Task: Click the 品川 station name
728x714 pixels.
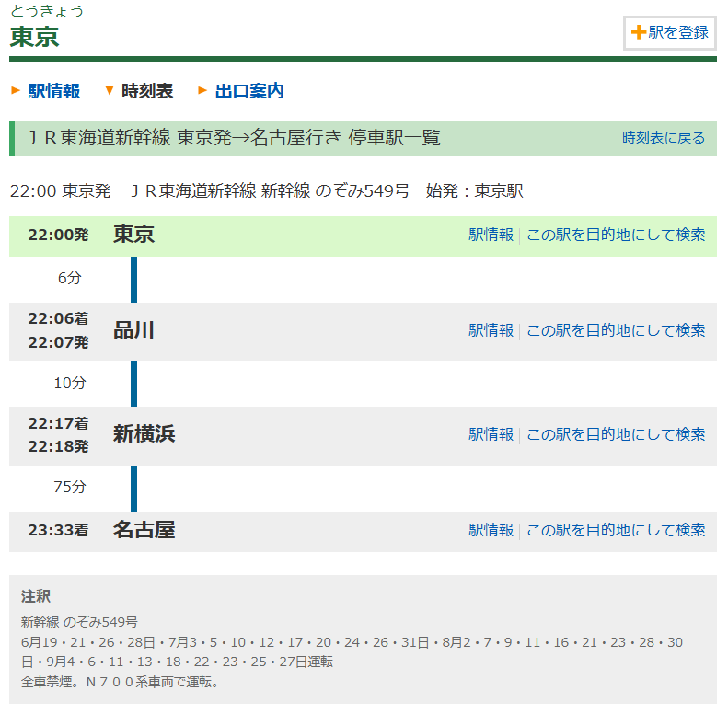Action: coord(133,330)
